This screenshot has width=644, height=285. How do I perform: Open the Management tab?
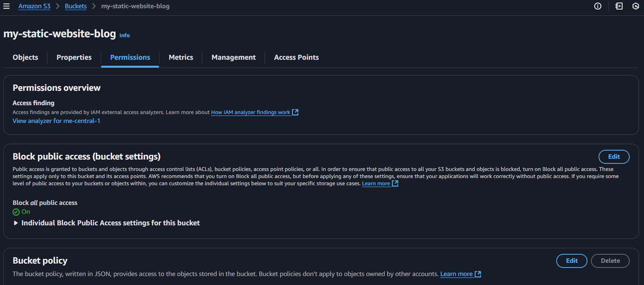pyautogui.click(x=233, y=57)
